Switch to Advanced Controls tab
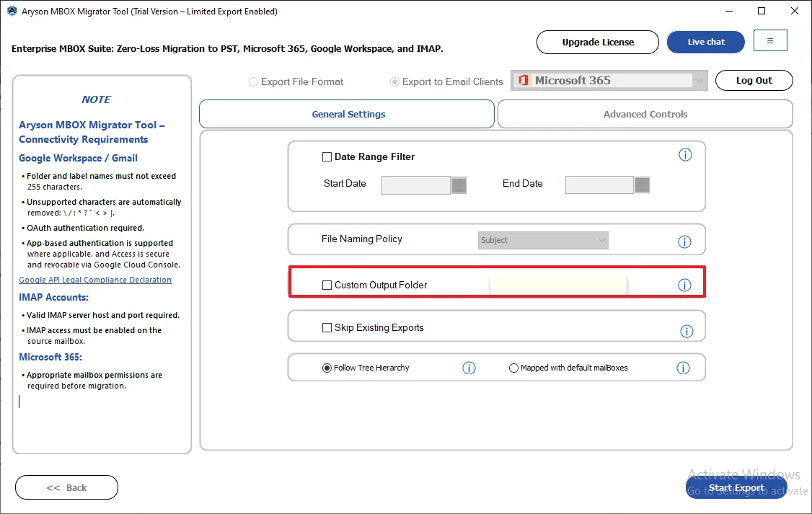This screenshot has width=812, height=514. coord(645,114)
